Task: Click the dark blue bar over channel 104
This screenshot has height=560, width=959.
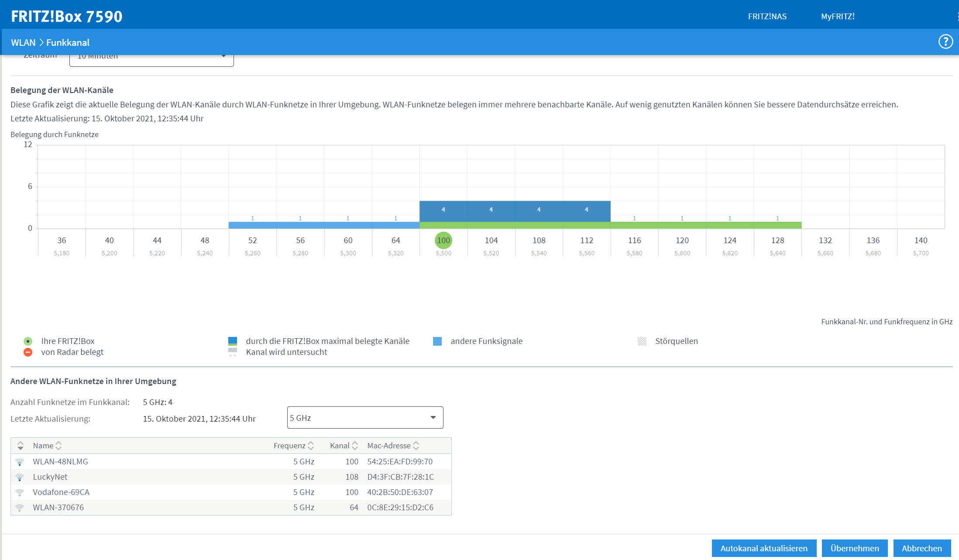Action: click(491, 211)
